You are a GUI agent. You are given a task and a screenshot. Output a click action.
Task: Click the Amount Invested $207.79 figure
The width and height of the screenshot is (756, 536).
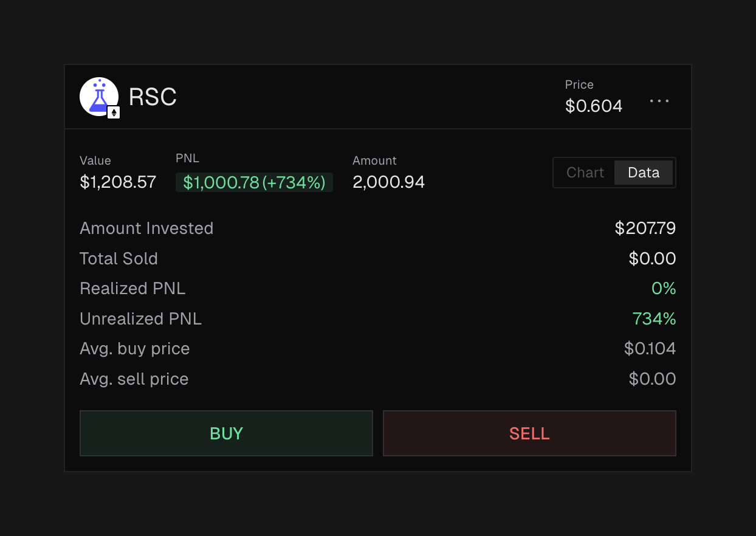click(645, 228)
